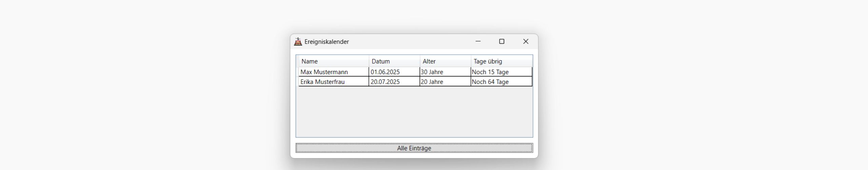Viewport: 868px width, 170px height.
Task: Click the Tage übrig column header
Action: pyautogui.click(x=501, y=62)
